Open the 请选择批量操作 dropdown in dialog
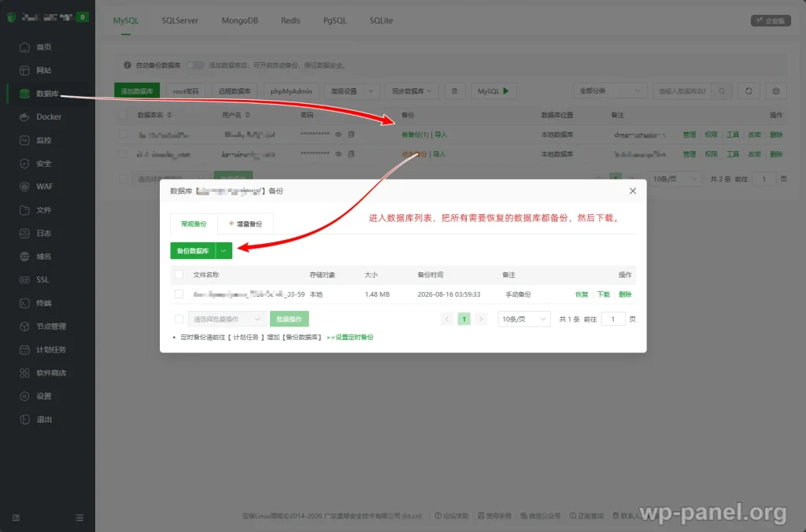 (227, 320)
